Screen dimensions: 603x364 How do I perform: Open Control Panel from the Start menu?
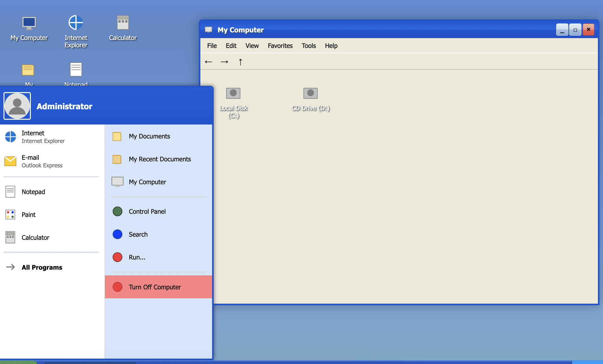[147, 211]
